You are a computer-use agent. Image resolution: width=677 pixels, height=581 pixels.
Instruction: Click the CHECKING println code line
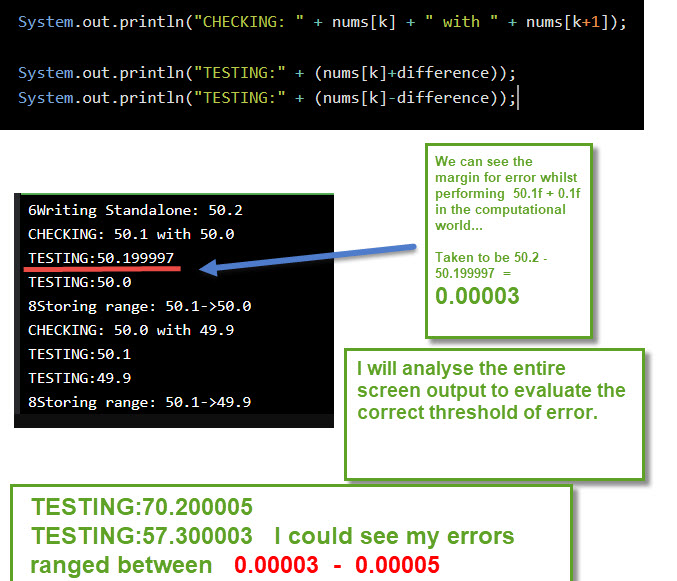click(322, 21)
